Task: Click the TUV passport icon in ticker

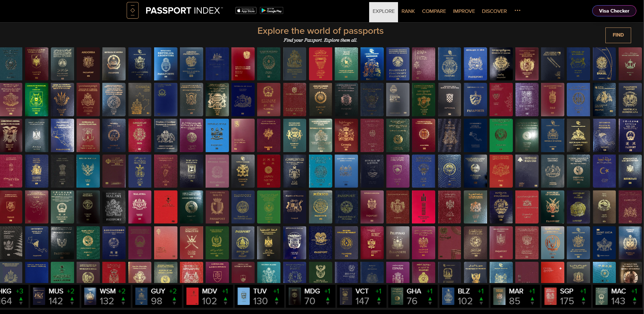Action: [244, 296]
